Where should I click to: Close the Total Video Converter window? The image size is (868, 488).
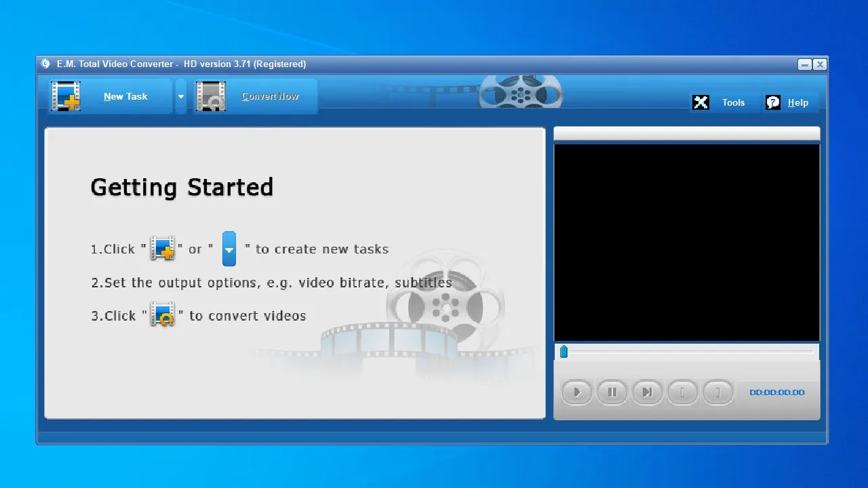[x=820, y=64]
